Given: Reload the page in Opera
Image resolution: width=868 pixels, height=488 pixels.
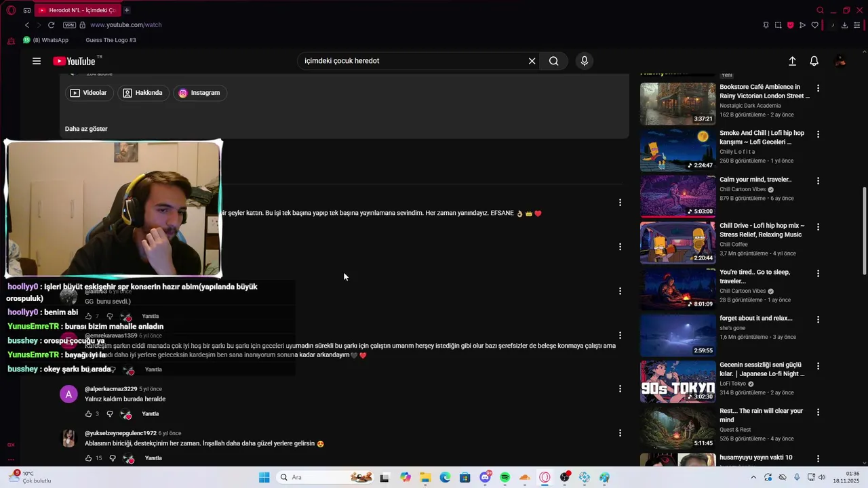Looking at the screenshot, I should pos(51,25).
